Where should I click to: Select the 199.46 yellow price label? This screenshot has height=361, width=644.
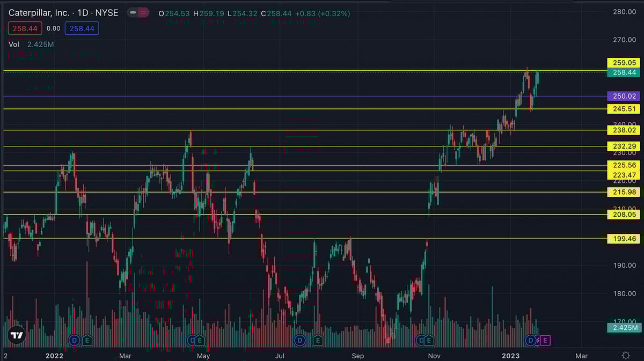623,239
